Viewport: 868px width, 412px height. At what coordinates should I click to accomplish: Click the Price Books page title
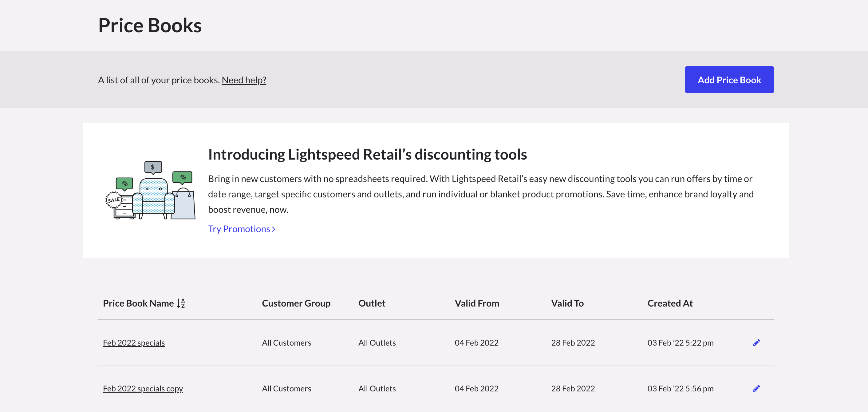[x=150, y=25]
